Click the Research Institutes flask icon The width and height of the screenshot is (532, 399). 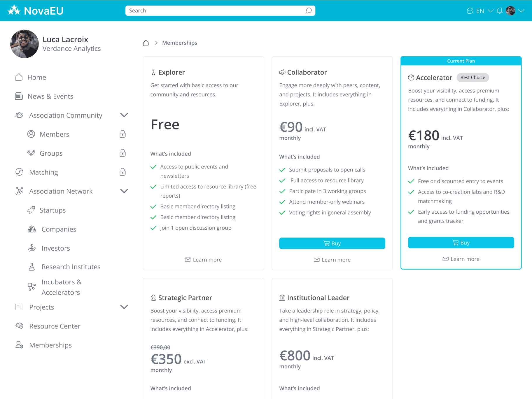coord(32,266)
